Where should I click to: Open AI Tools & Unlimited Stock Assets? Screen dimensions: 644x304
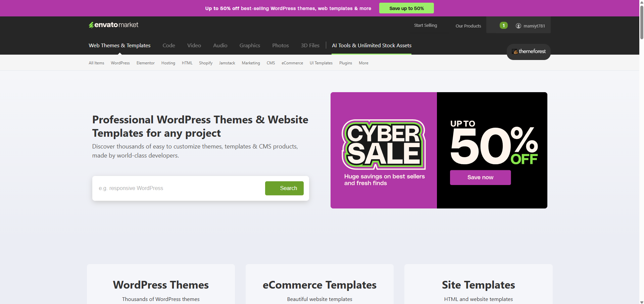371,46
